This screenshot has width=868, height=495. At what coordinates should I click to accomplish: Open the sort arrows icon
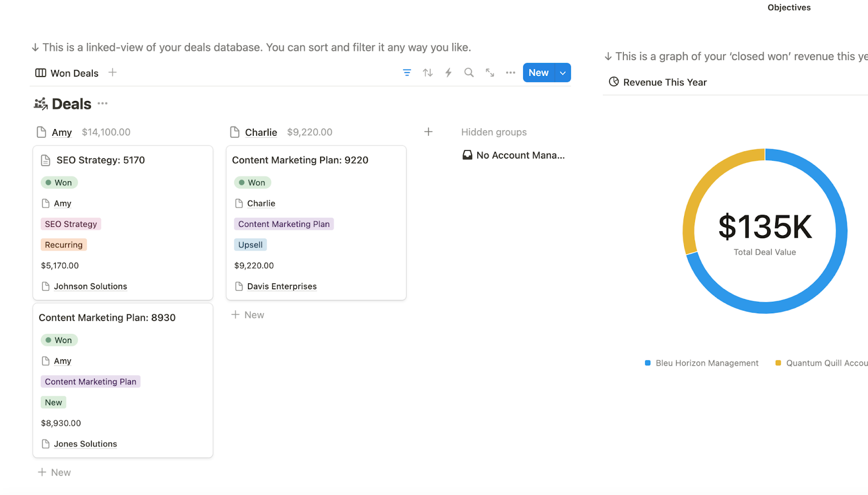tap(428, 73)
